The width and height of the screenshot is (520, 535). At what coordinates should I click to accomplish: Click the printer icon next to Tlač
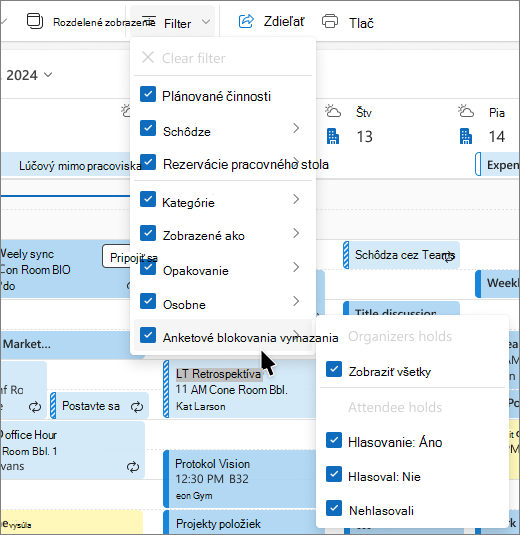pyautogui.click(x=330, y=21)
